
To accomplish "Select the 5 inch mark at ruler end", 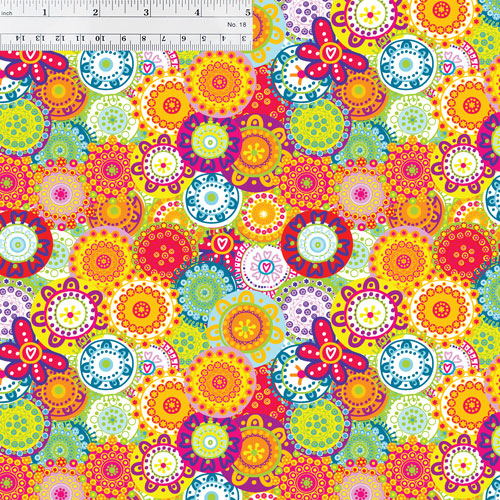I will click(x=248, y=13).
